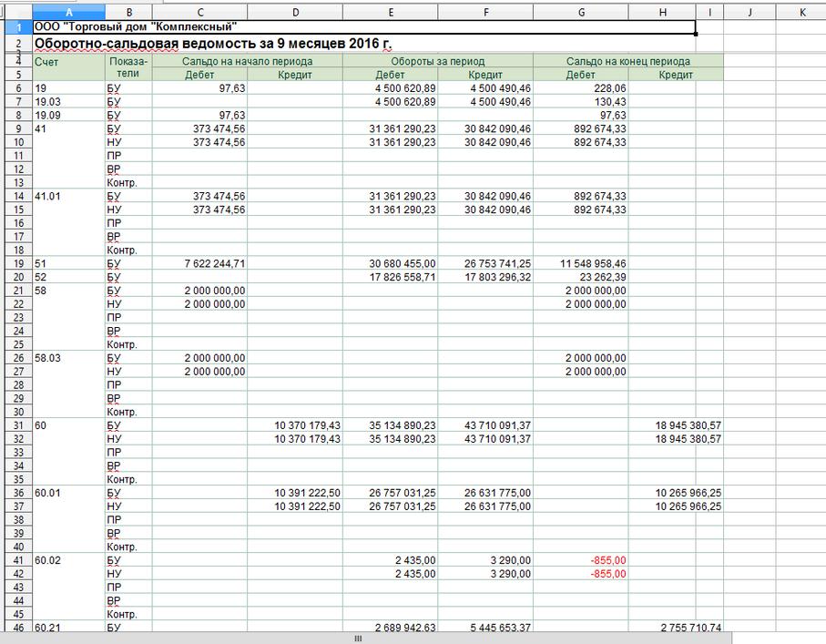Select row 46 header
Screen dimensions: 826x644
[15, 628]
